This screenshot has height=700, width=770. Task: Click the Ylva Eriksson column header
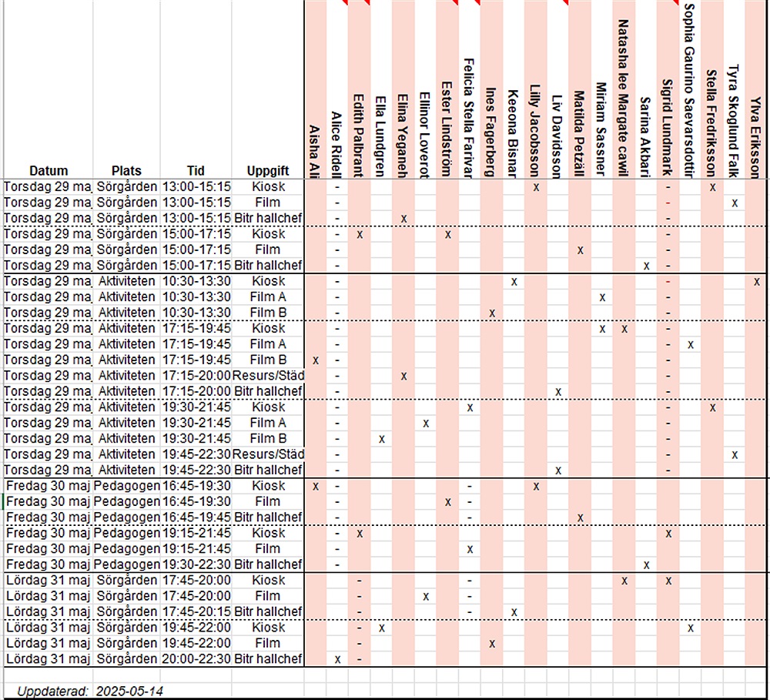(757, 138)
